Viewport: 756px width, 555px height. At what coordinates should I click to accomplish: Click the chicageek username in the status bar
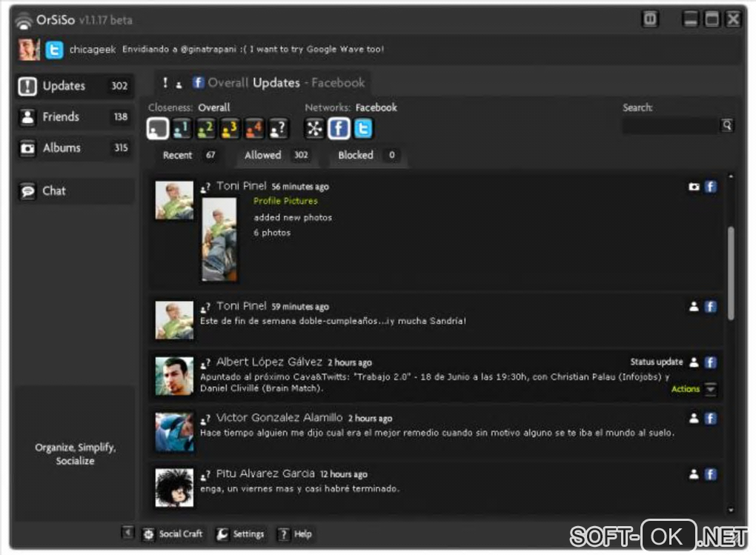93,50
